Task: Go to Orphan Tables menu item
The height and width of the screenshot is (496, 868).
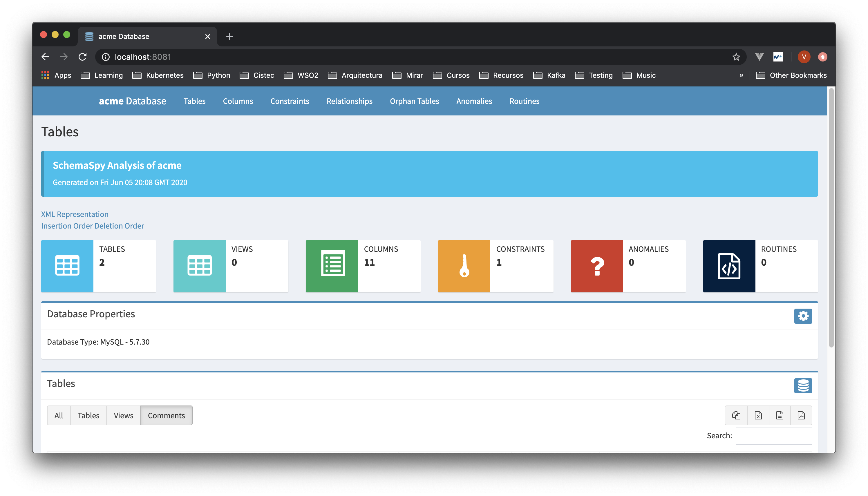Action: tap(414, 101)
